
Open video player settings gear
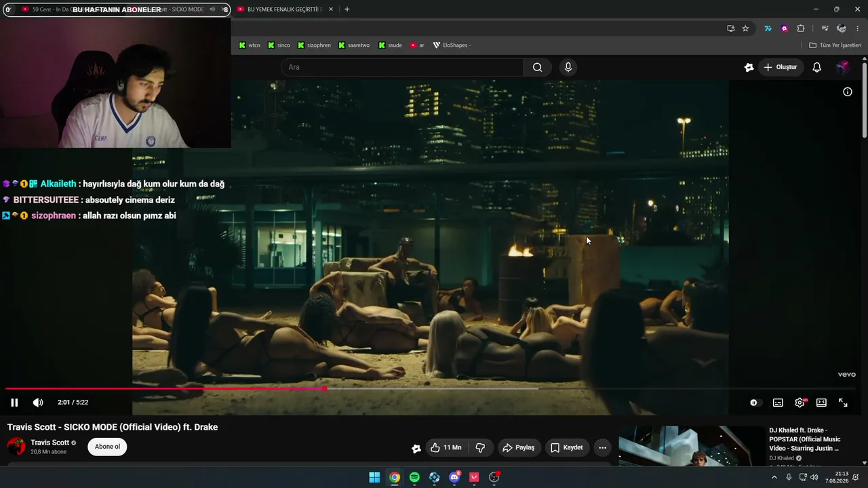800,403
